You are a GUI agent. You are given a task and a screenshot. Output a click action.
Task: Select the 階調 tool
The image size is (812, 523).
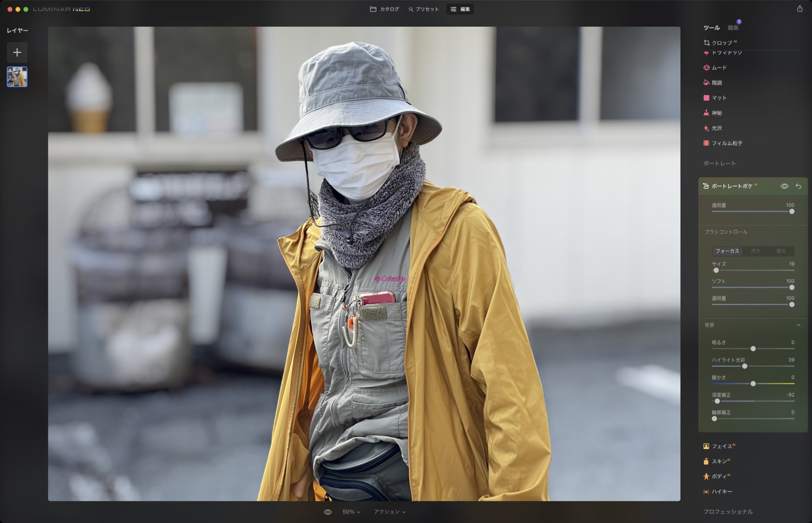718,83
